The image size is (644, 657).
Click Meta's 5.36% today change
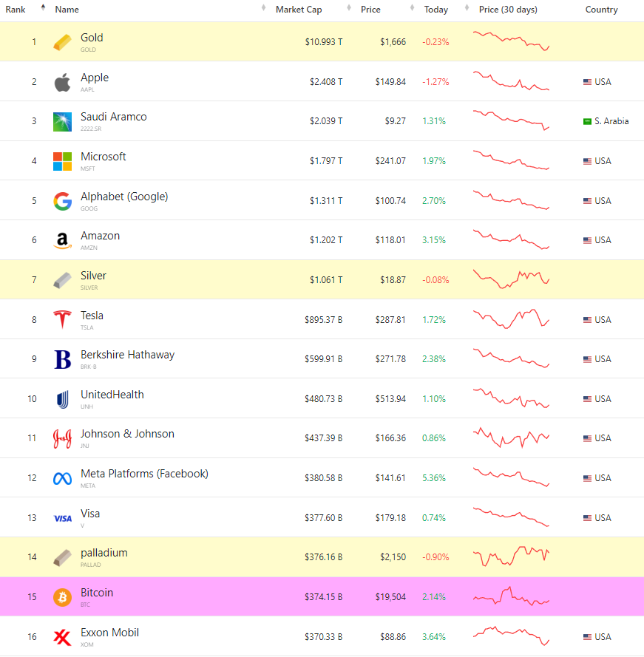(433, 477)
